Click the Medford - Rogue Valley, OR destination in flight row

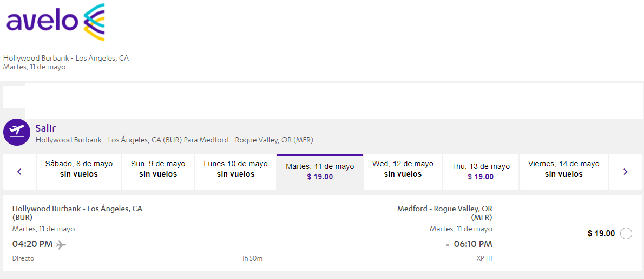click(444, 209)
